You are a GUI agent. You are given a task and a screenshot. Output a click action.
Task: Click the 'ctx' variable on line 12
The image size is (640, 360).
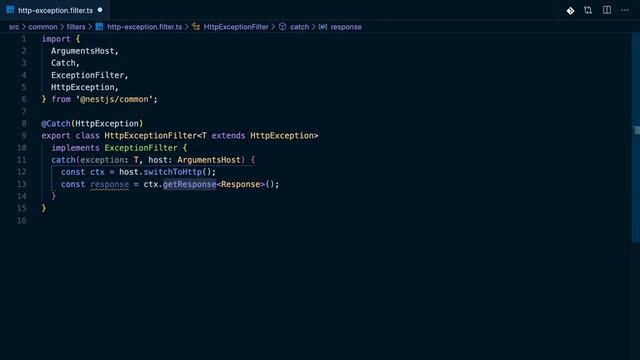coord(97,172)
